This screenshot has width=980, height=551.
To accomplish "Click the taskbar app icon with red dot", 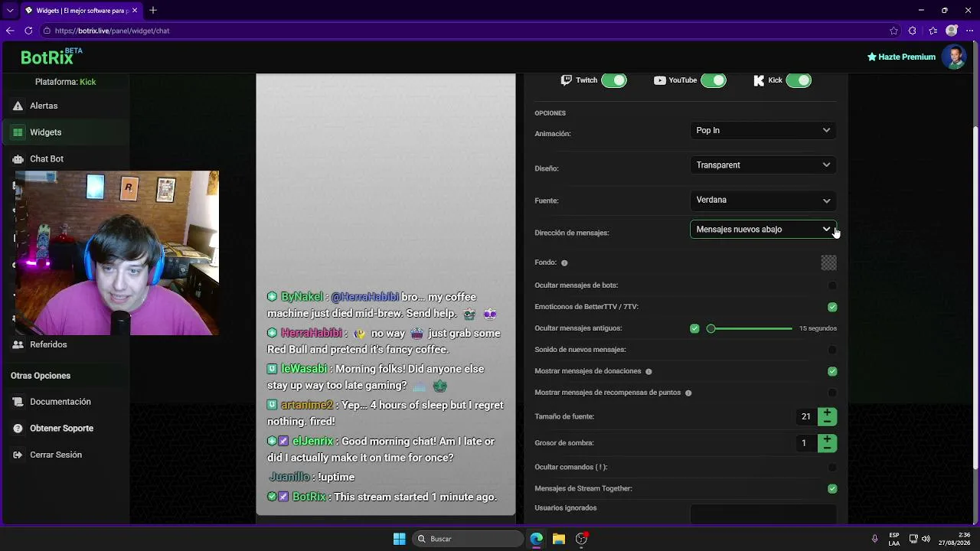I will pos(582,539).
